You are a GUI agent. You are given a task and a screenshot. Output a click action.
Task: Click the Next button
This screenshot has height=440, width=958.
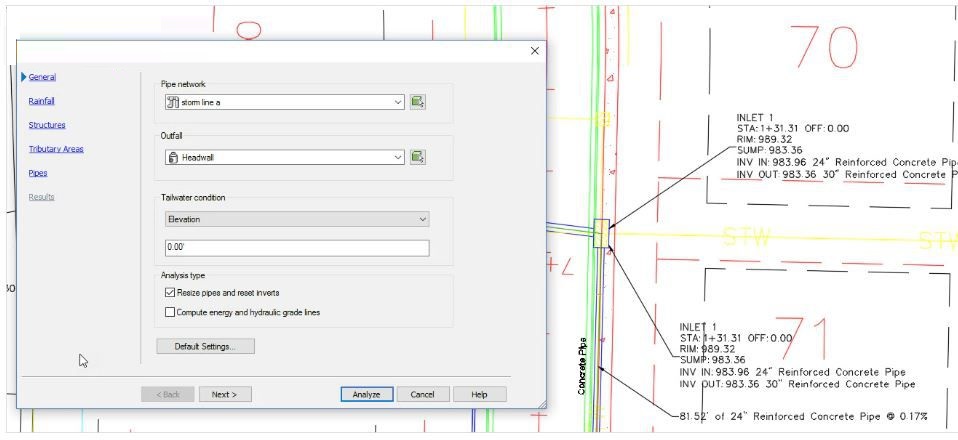[x=225, y=394]
